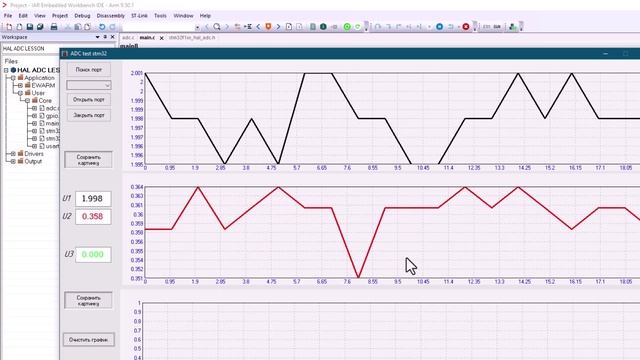Click the Undo arrow icon
The image size is (640, 360).
102,27
